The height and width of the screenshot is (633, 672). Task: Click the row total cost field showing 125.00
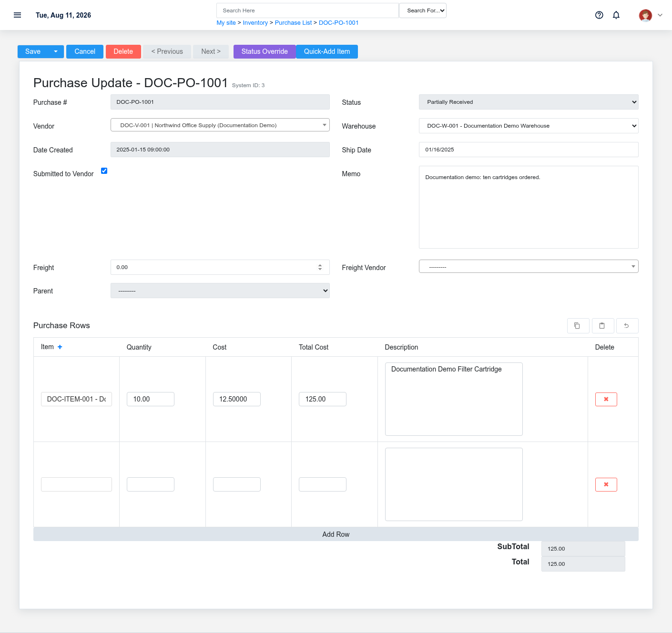coord(323,399)
